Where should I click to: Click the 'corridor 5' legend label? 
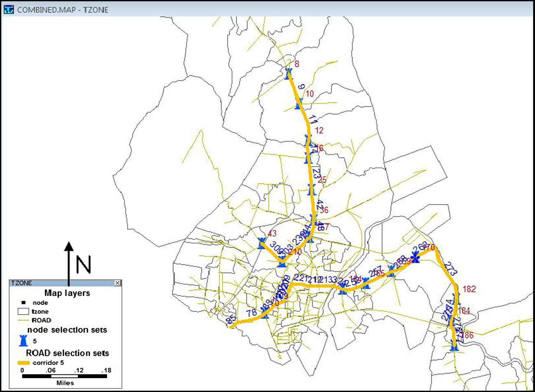point(49,363)
